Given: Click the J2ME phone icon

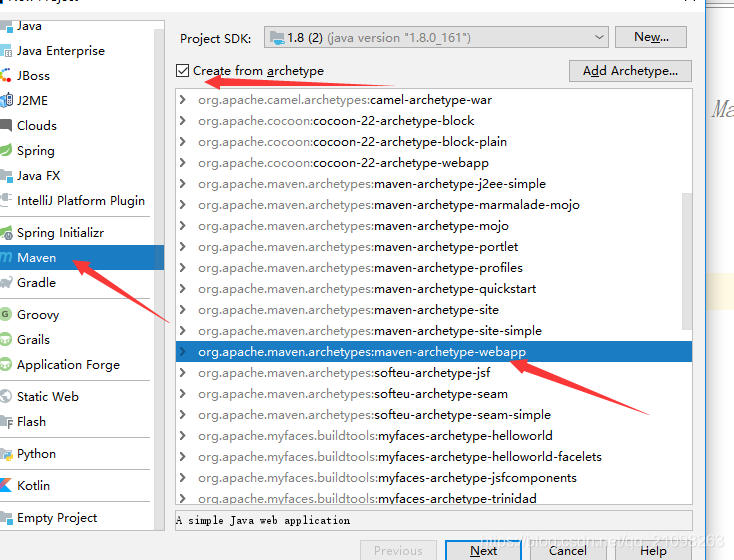Looking at the screenshot, I should pos(6,100).
